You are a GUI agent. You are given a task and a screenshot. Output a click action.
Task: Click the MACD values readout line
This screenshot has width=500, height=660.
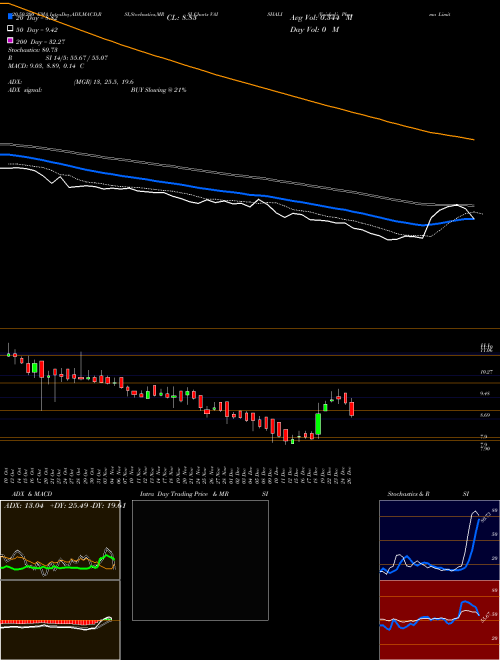(x=46, y=66)
